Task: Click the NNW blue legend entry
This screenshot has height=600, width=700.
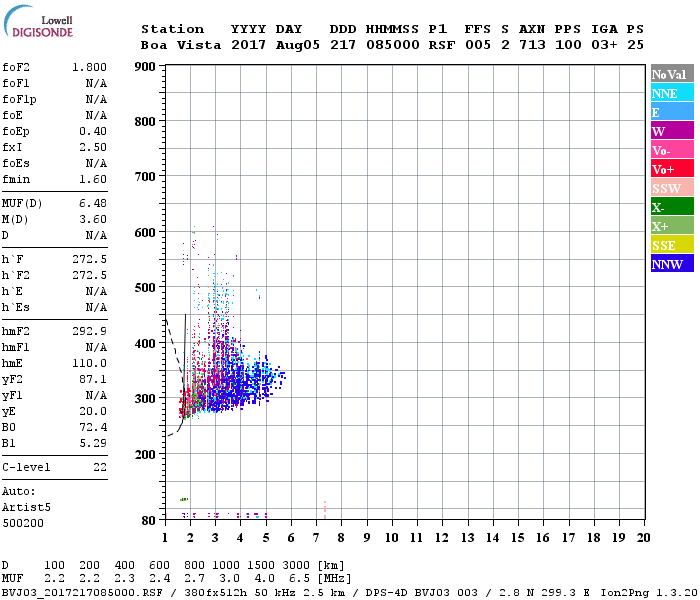Action: (x=671, y=264)
